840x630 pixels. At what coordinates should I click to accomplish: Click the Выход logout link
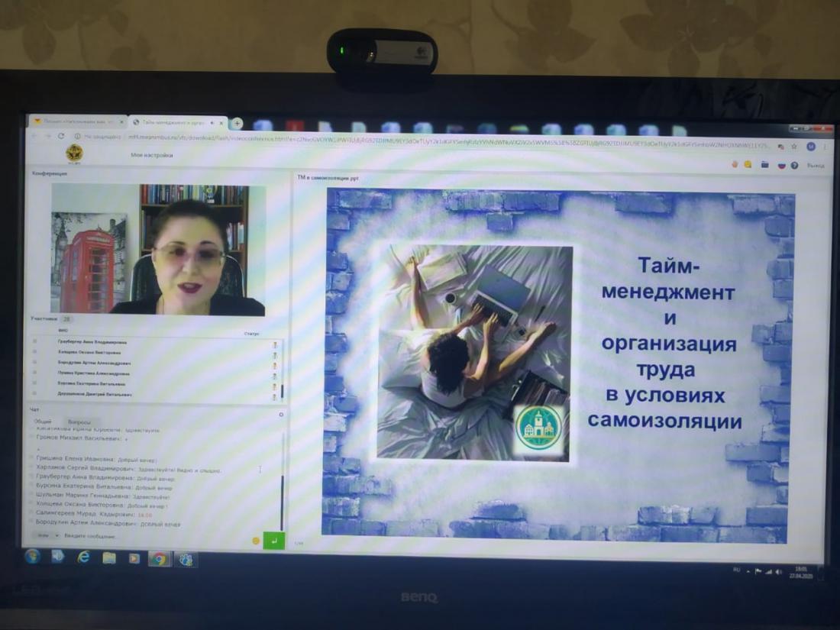click(x=816, y=166)
